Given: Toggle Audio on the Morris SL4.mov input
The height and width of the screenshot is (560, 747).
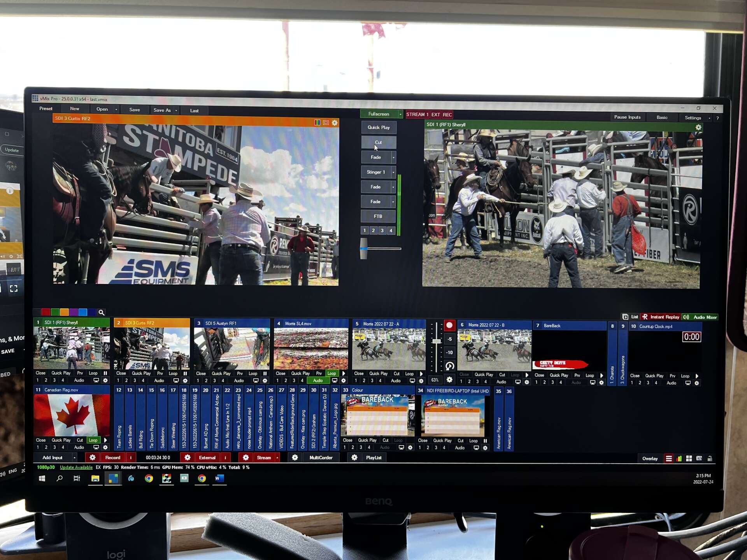Looking at the screenshot, I should click(317, 380).
